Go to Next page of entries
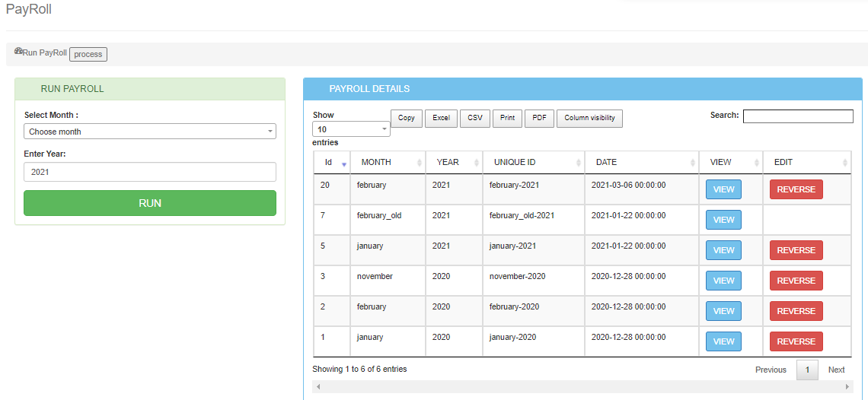The height and width of the screenshot is (400, 868). [836, 370]
